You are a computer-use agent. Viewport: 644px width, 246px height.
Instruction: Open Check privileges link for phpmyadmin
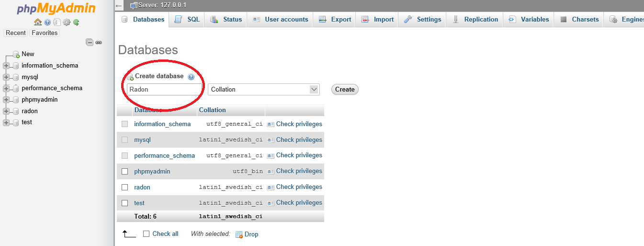(299, 171)
